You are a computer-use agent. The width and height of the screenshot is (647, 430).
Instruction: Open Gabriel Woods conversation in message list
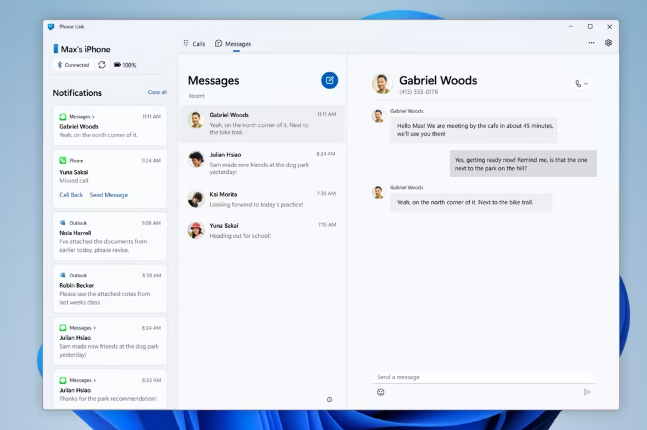pyautogui.click(x=262, y=123)
